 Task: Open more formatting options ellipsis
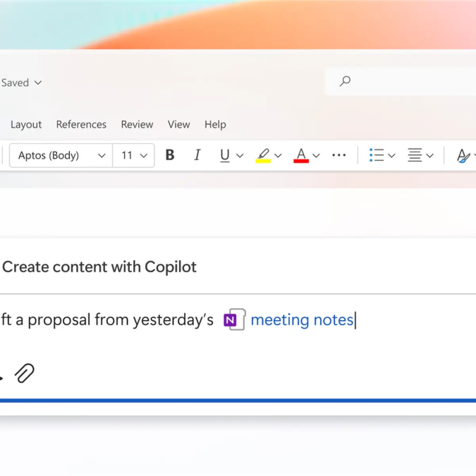pos(339,155)
